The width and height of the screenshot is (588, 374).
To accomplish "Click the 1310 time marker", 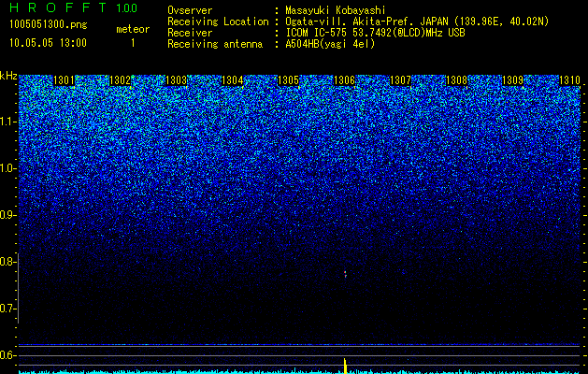I will click(x=569, y=80).
